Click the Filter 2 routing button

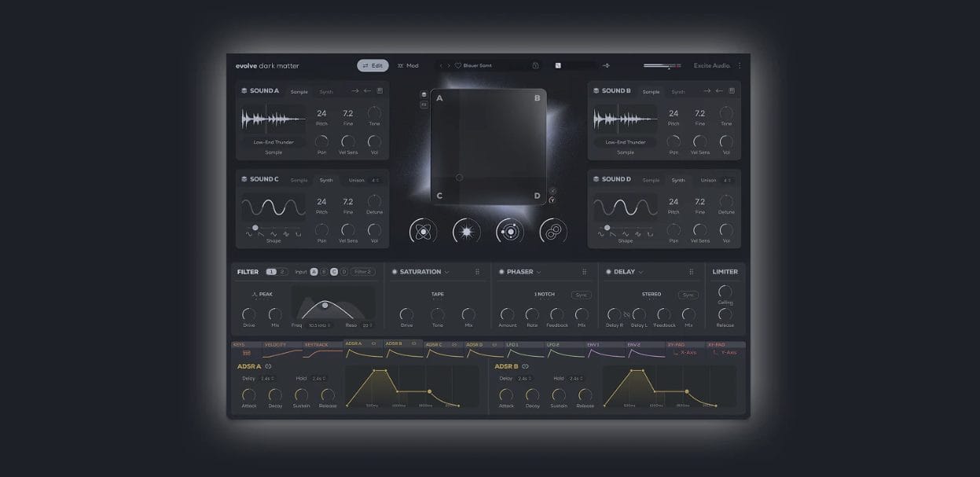pos(362,272)
